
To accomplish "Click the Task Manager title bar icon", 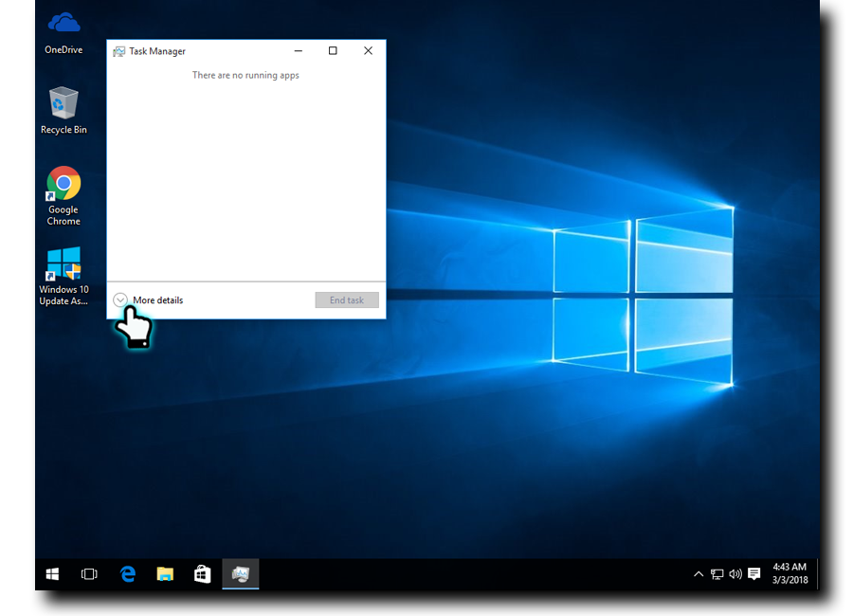I will click(118, 51).
